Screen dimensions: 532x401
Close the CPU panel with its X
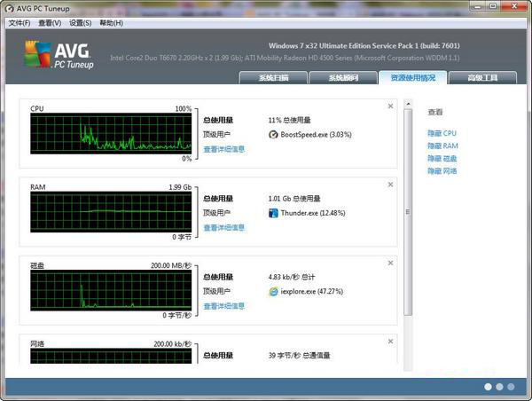pyautogui.click(x=390, y=106)
